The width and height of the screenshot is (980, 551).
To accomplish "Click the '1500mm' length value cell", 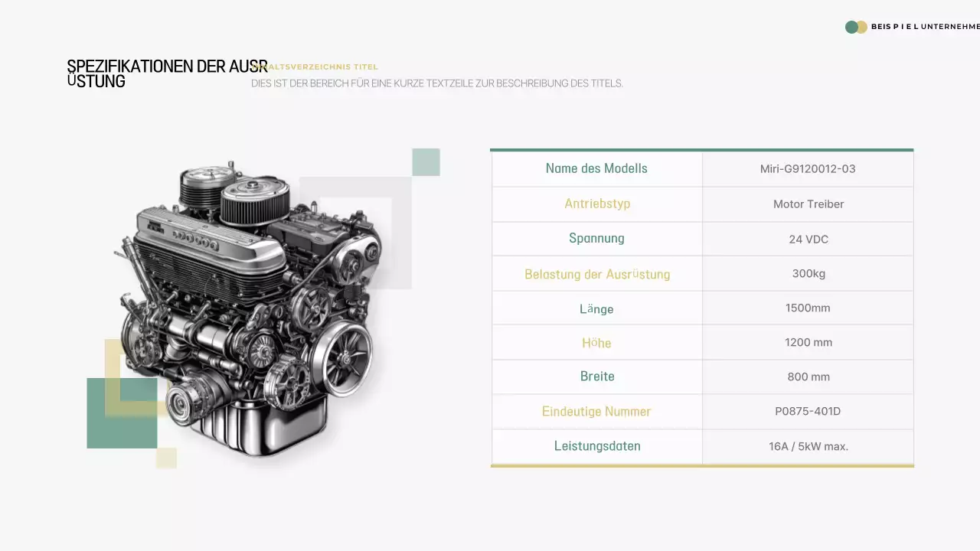I will click(808, 308).
